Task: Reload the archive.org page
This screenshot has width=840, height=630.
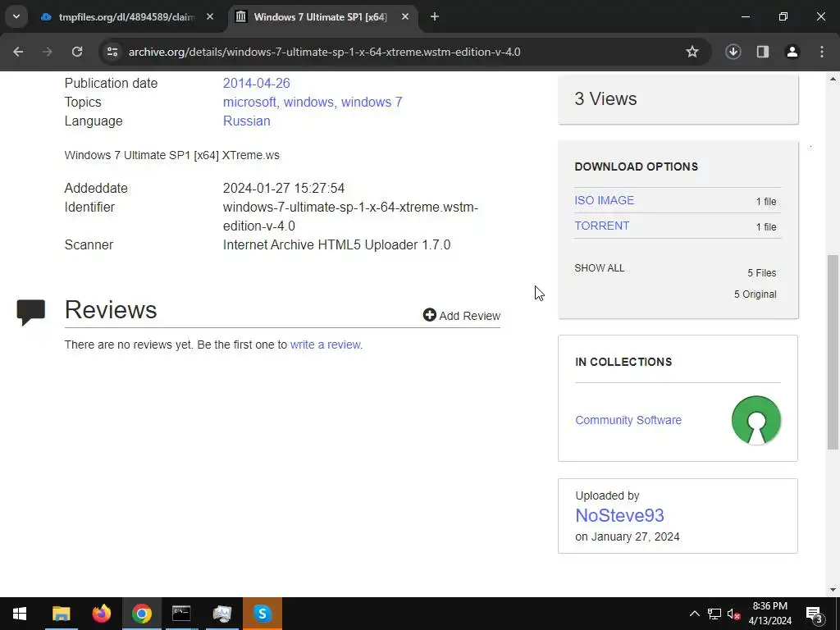Action: point(77,52)
